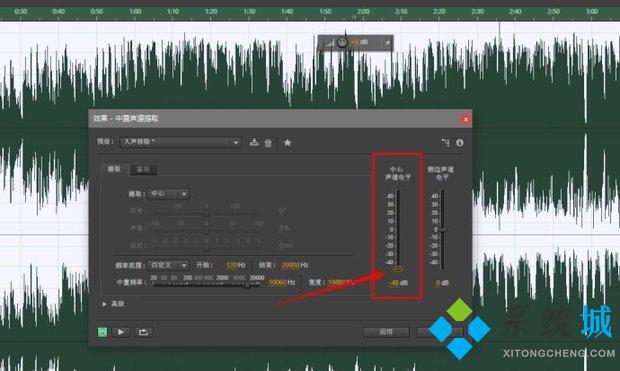
Task: Click the 宽度 width value field
Action: (341, 282)
